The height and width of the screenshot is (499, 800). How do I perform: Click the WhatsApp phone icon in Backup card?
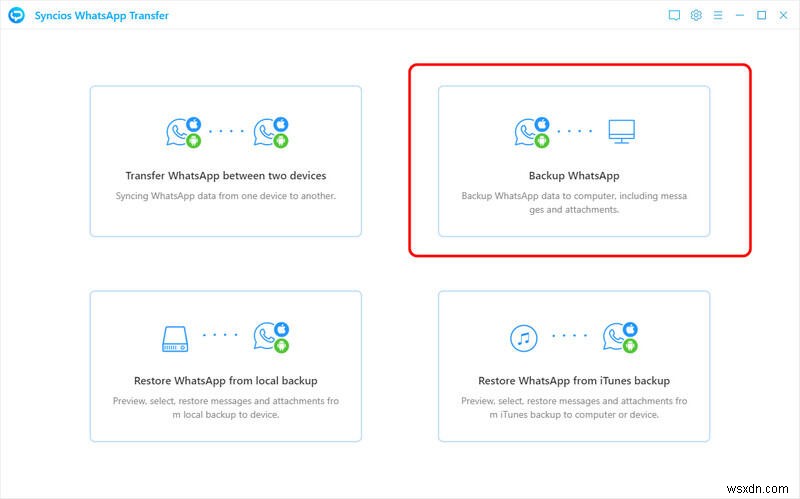(532, 133)
